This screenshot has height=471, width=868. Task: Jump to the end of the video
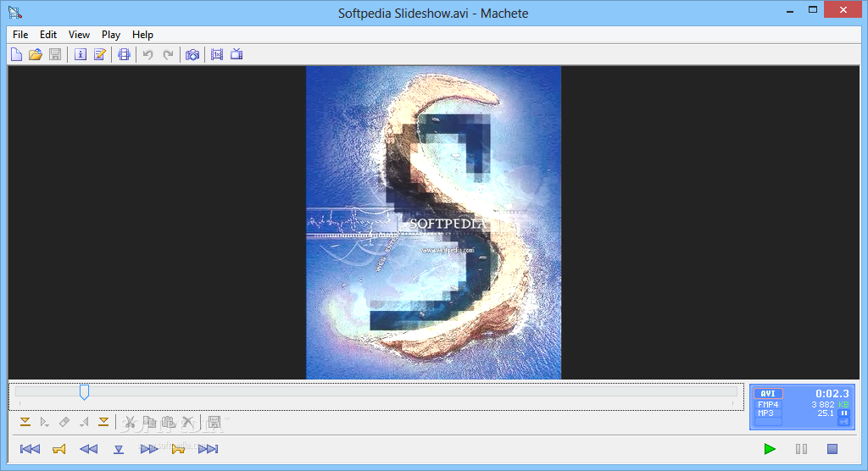pyautogui.click(x=209, y=449)
